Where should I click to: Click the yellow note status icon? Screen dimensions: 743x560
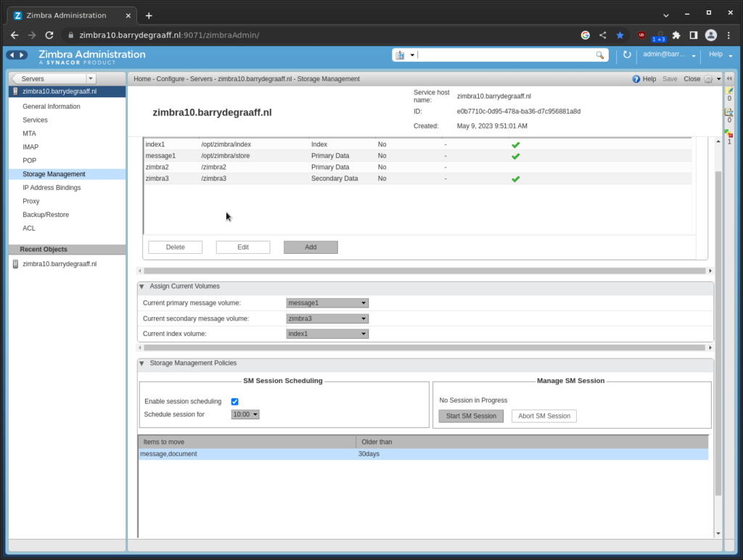coord(729,91)
